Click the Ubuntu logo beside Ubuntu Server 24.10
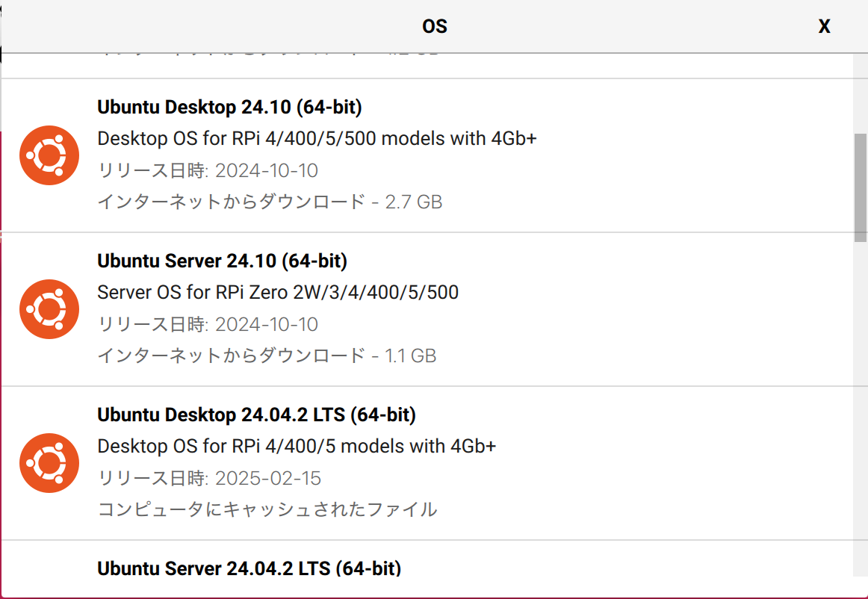The height and width of the screenshot is (599, 868). pyautogui.click(x=49, y=309)
